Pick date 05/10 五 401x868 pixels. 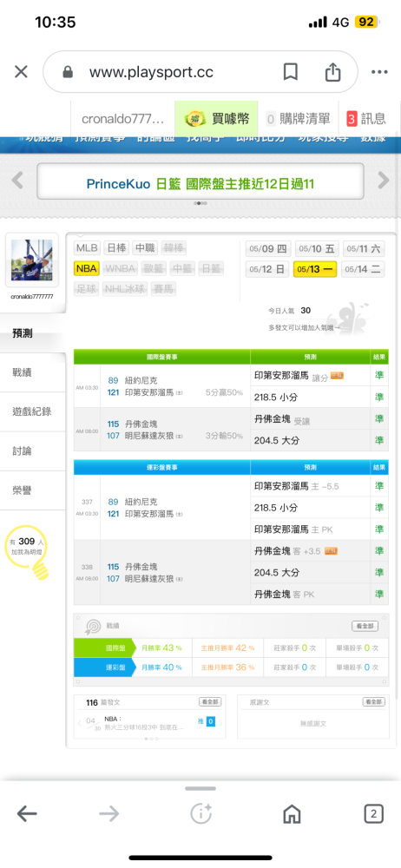click(x=316, y=248)
